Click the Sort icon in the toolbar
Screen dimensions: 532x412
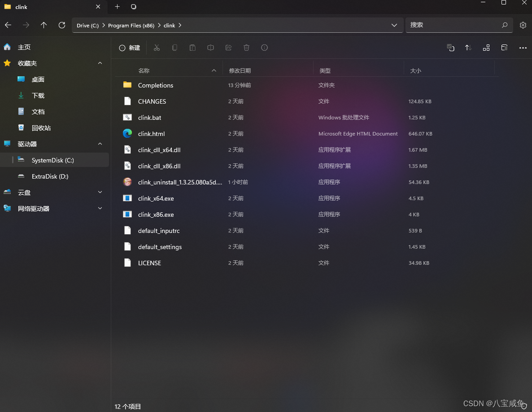point(468,48)
